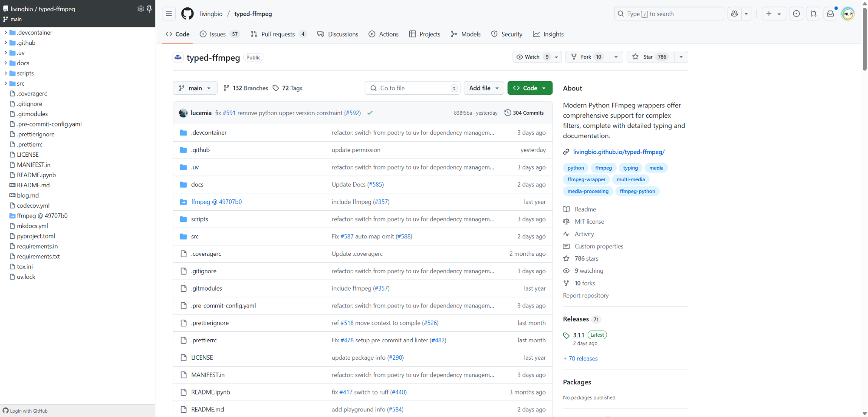This screenshot has height=417, width=868.
Task: Open the hamburger navigation menu
Action: 169,14
